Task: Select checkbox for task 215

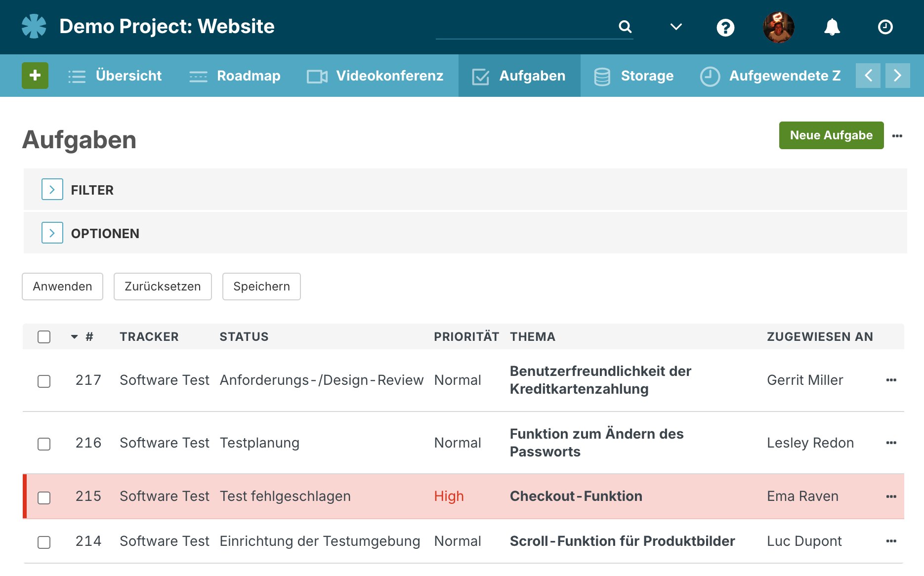Action: pos(44,498)
